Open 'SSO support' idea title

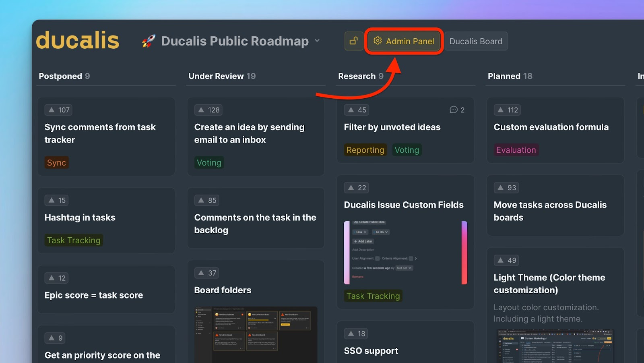371,351
